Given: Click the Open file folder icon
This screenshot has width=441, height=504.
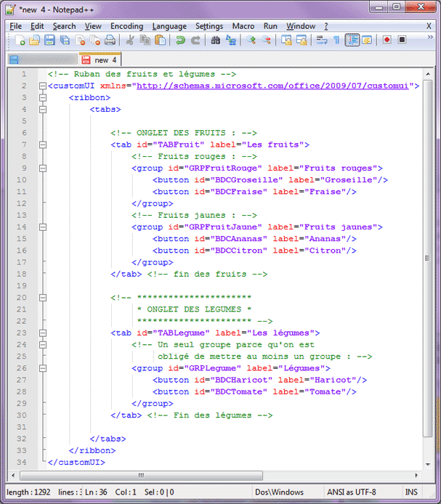Looking at the screenshot, I should (x=34, y=40).
